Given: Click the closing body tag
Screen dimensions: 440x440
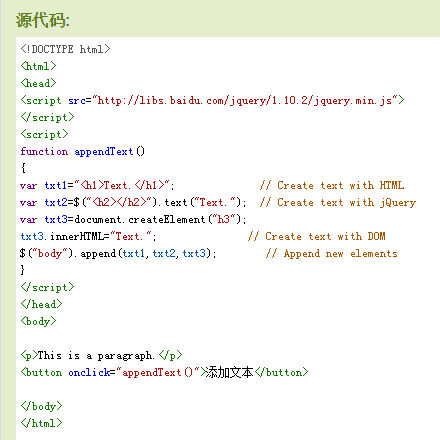Looking at the screenshot, I should (41, 406).
